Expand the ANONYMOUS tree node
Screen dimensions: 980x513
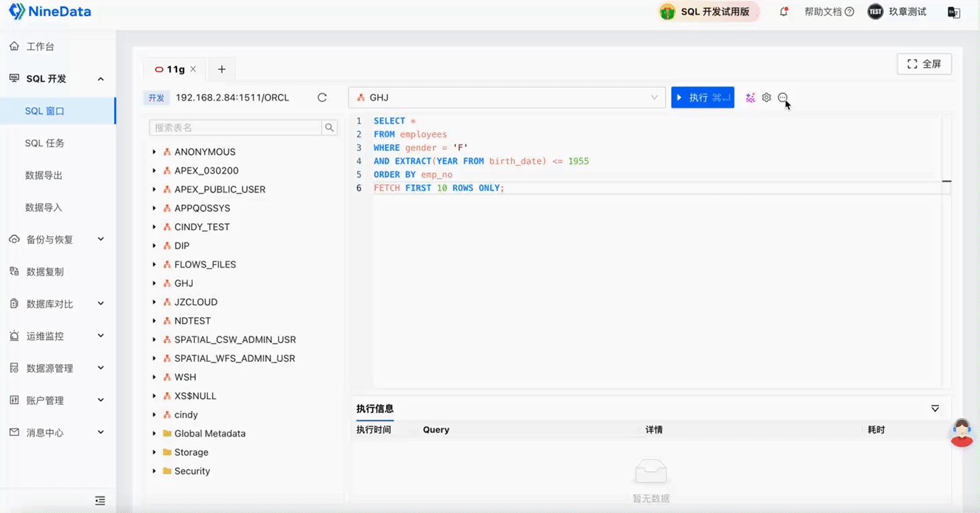point(154,152)
